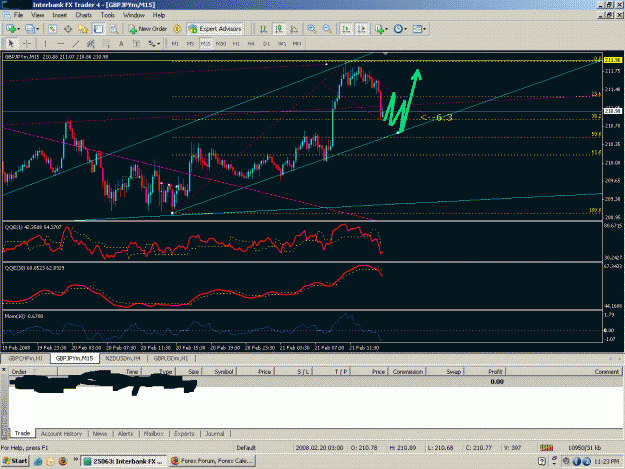The image size is (625, 469).
Task: Set timeframe to D1
Action: point(266,43)
